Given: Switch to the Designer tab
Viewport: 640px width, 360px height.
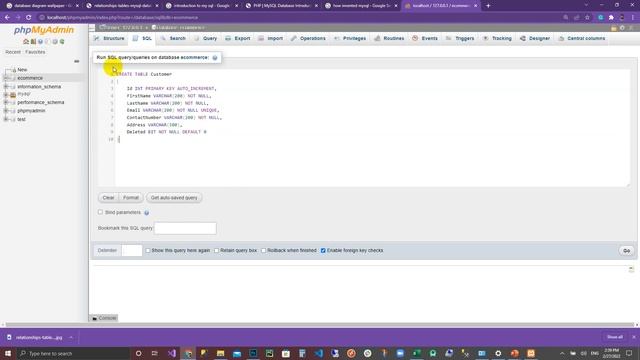Looking at the screenshot, I should tap(535, 38).
